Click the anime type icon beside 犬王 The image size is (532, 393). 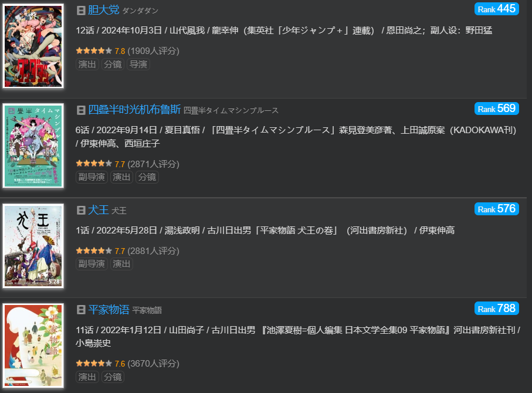click(x=81, y=210)
